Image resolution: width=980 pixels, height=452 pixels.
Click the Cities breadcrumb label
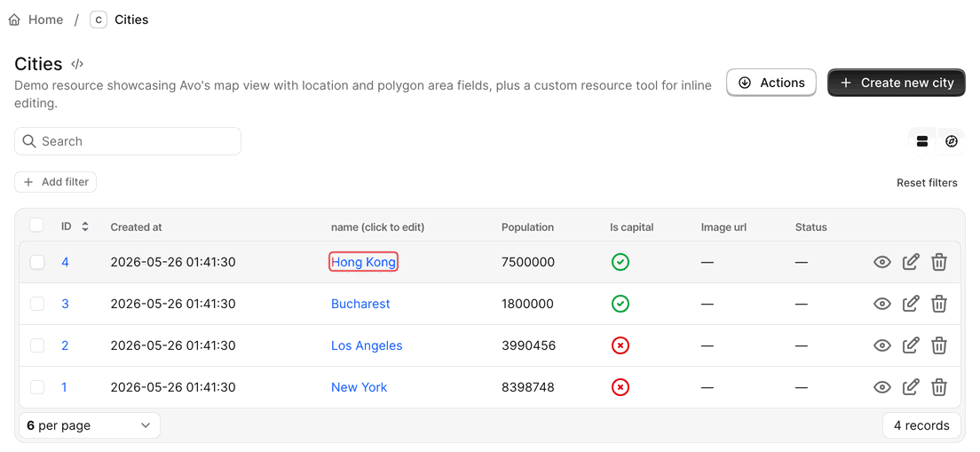[131, 20]
